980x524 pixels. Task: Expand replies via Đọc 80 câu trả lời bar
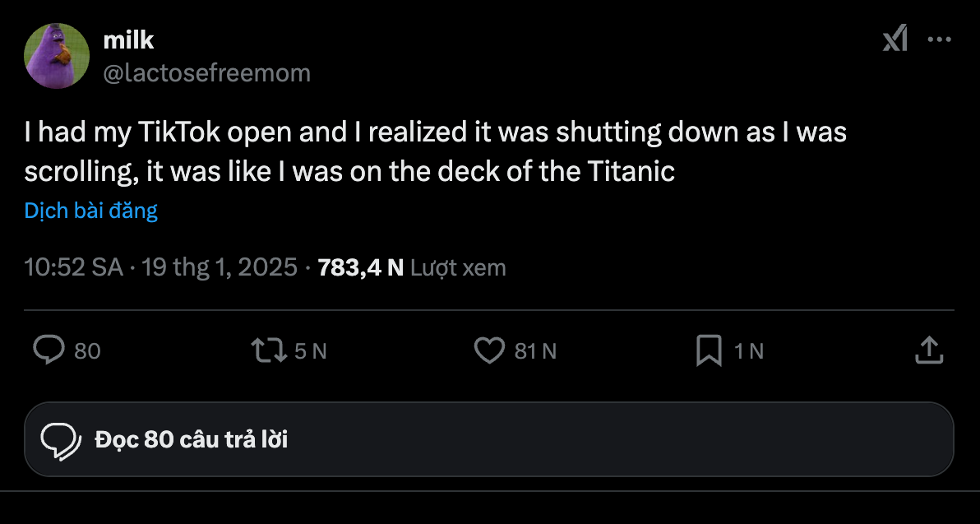(490, 438)
